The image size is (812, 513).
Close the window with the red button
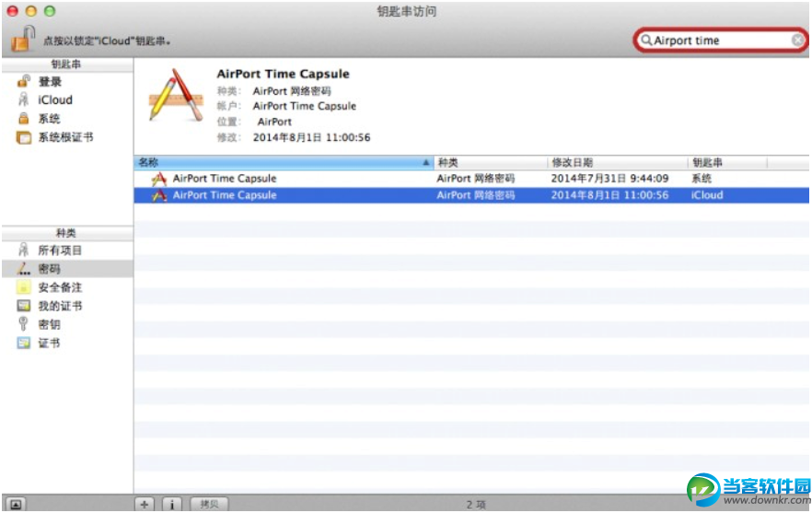(13, 11)
